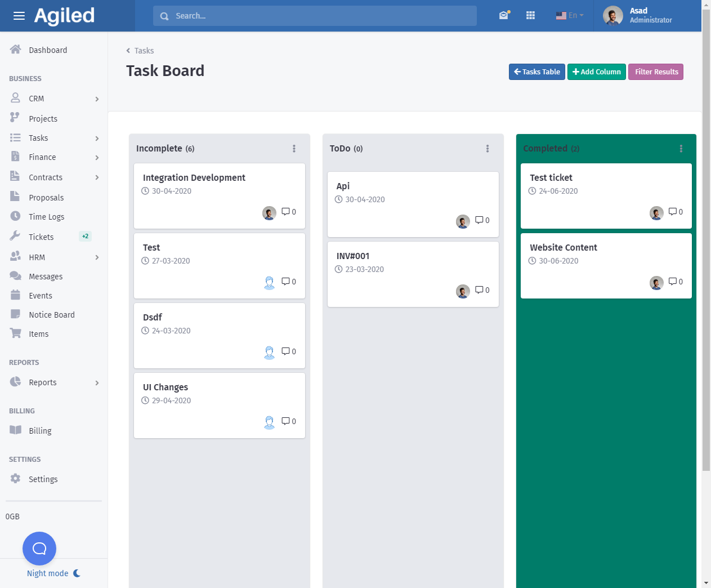The image size is (711, 588).
Task: Click the Integration Development comment icon
Action: tap(286, 212)
